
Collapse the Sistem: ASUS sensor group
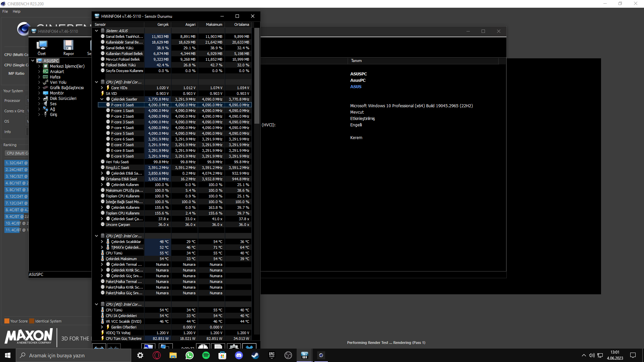pos(97,31)
